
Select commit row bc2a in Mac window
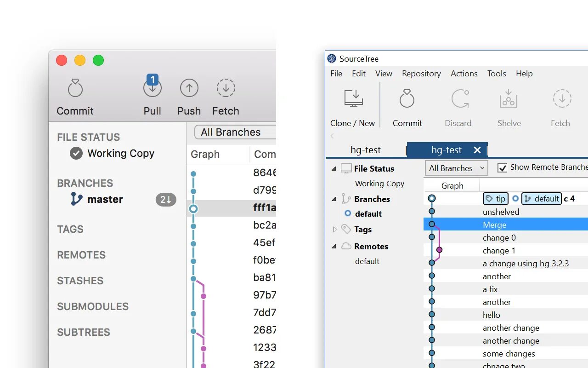(232, 225)
